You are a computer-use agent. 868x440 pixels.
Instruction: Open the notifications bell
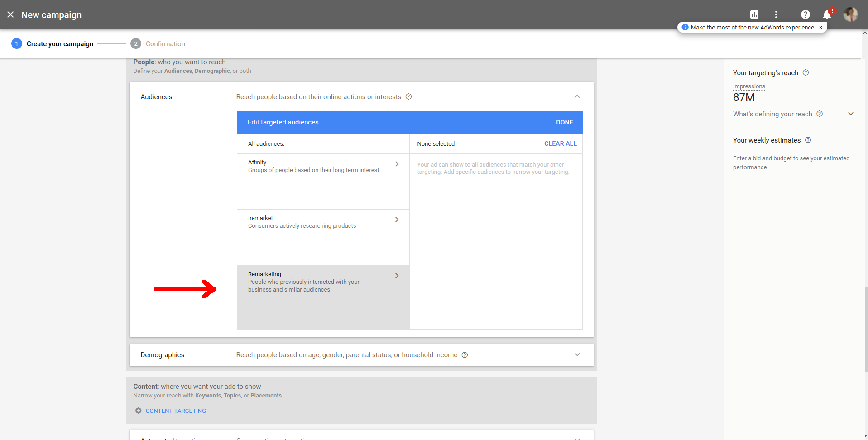826,14
